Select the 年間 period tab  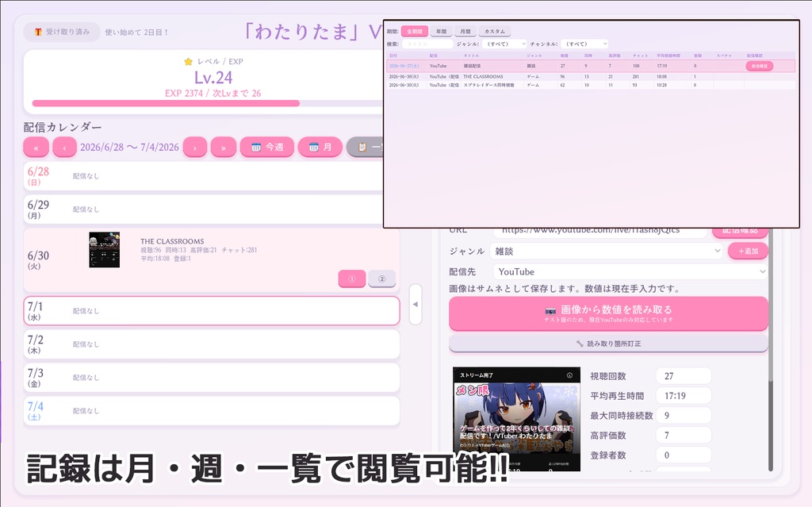click(x=441, y=31)
